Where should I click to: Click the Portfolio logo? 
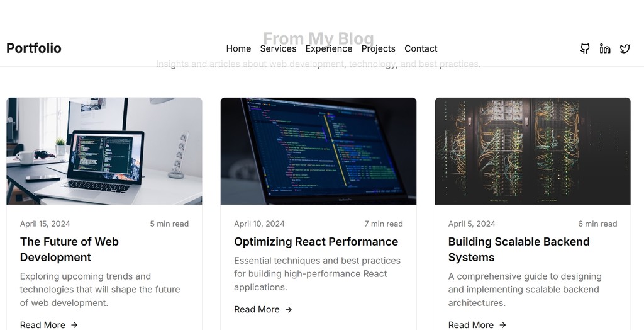point(34,48)
